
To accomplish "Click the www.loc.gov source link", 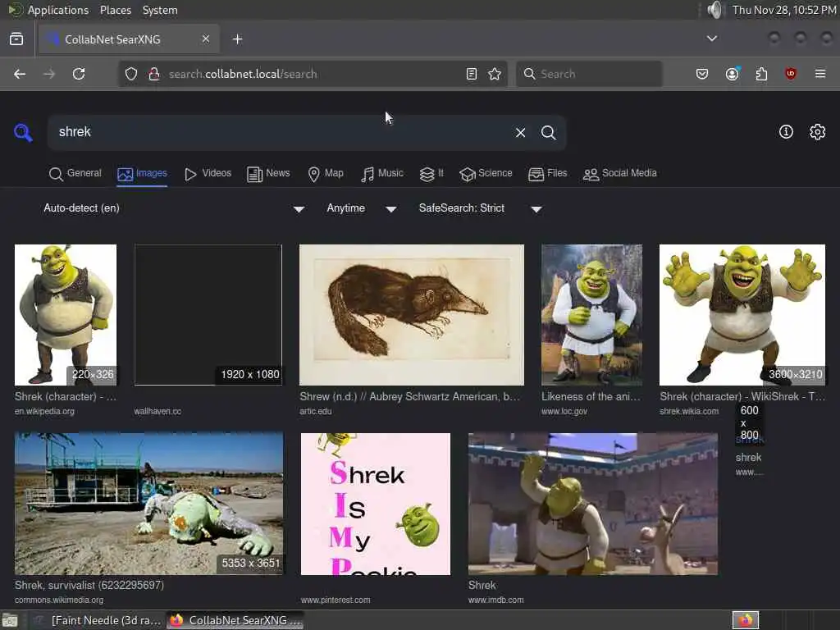I will point(564,412).
